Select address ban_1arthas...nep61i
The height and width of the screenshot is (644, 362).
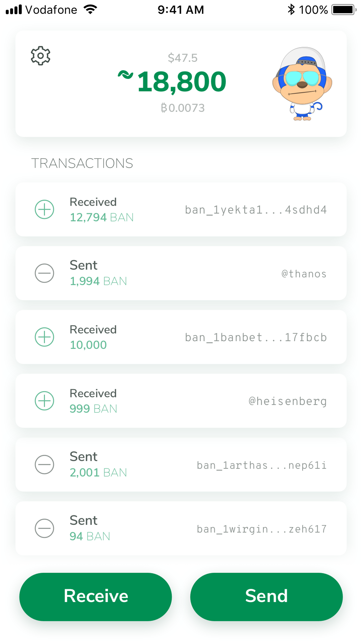(x=261, y=465)
